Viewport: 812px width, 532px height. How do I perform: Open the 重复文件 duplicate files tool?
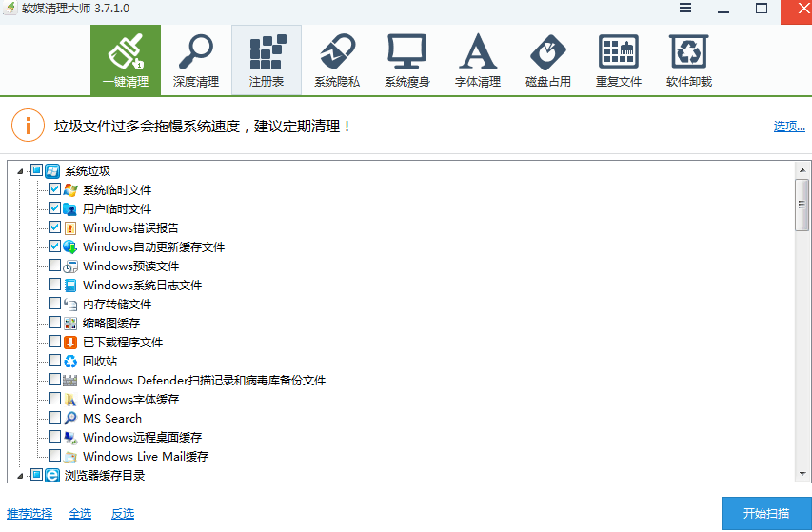tap(619, 60)
